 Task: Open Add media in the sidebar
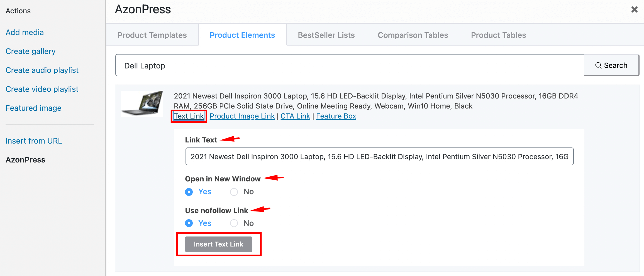25,32
